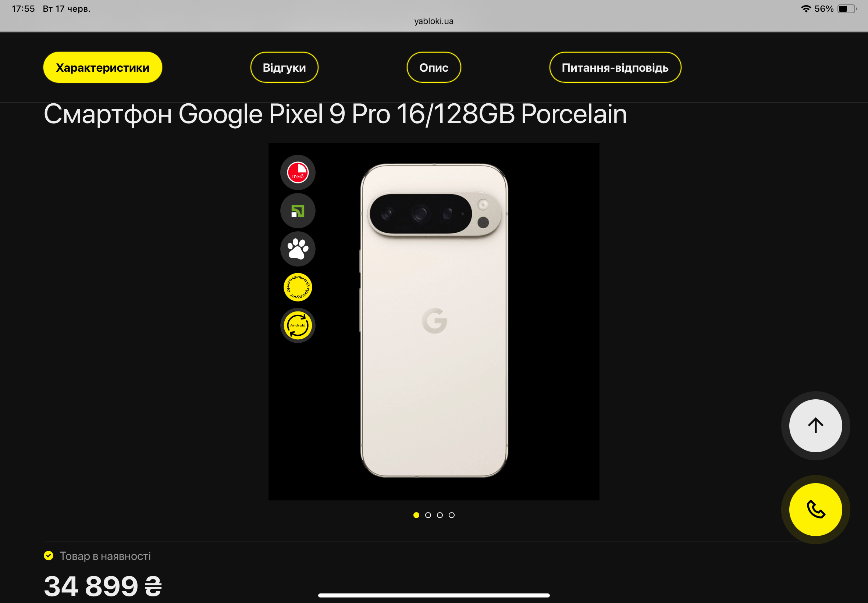
Task: Select the third gallery dot indicator
Action: 440,515
